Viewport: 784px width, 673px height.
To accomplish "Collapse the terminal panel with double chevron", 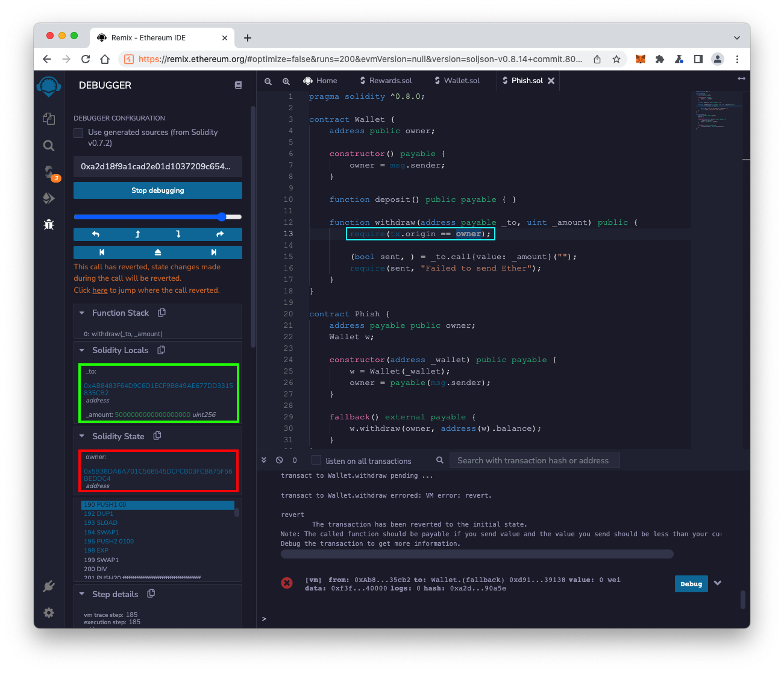I will tap(264, 460).
